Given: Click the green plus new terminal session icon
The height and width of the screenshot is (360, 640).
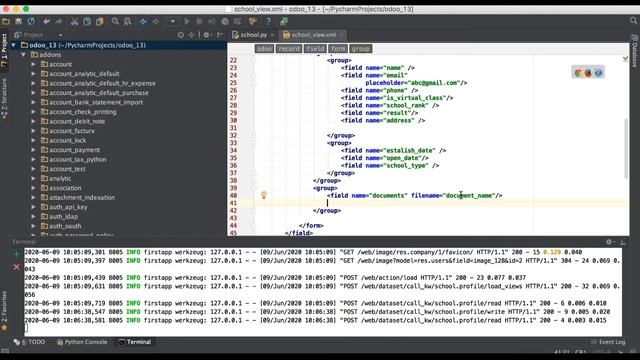Looking at the screenshot, I should [16, 254].
